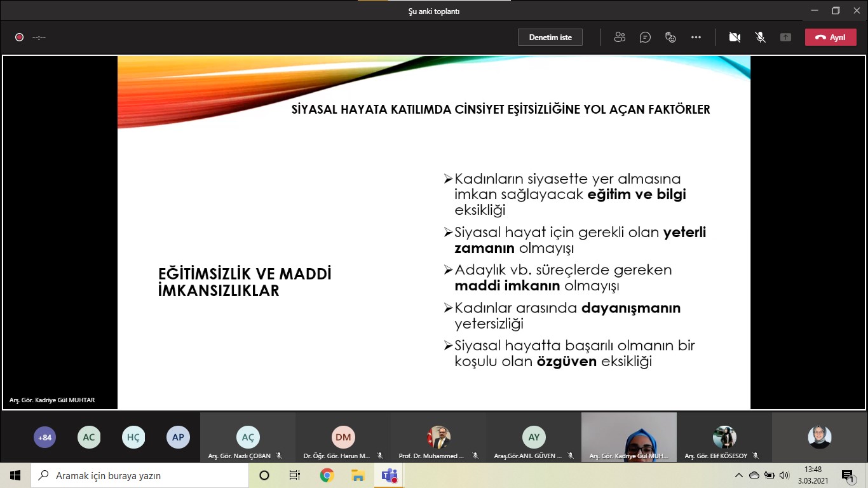Click the Denetim iste button
This screenshot has height=488, width=868.
click(550, 37)
